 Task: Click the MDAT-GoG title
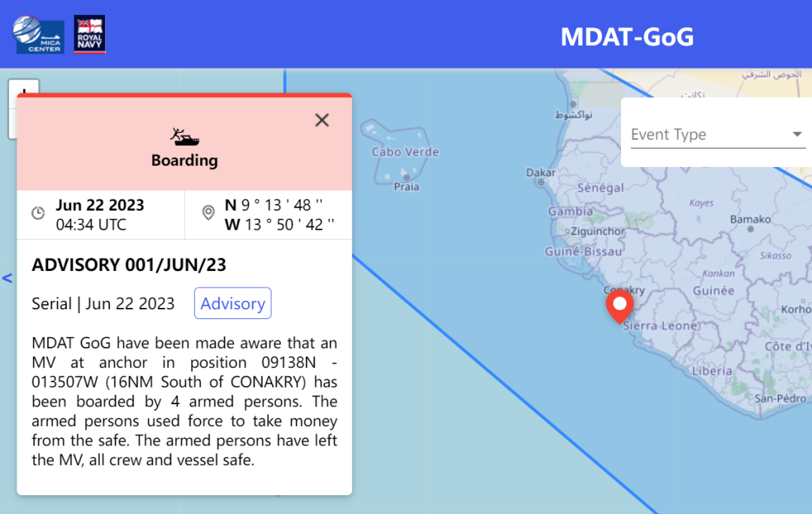(x=627, y=37)
